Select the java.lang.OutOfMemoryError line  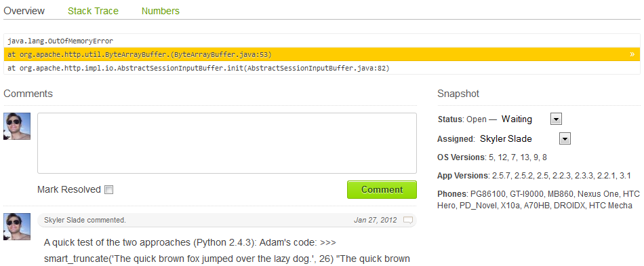(x=321, y=41)
